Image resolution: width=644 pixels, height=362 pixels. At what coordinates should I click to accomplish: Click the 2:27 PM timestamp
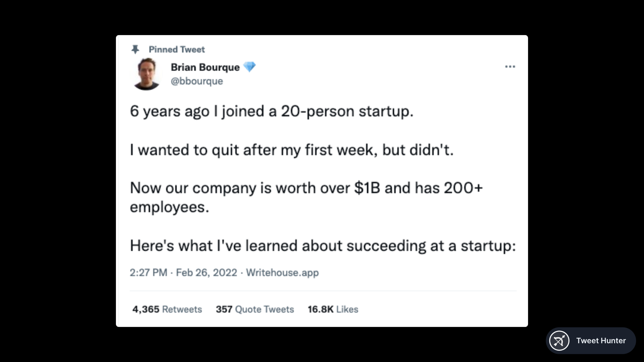[x=148, y=272]
